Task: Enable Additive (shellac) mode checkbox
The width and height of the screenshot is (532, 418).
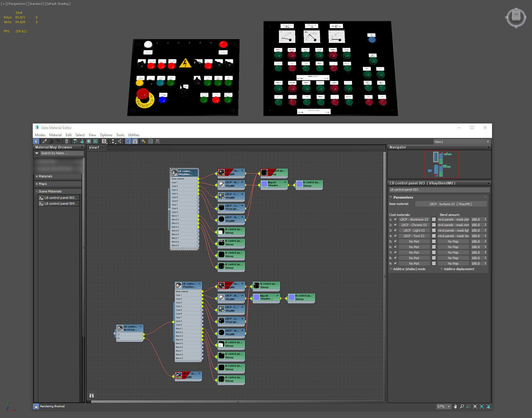Action: pos(391,269)
